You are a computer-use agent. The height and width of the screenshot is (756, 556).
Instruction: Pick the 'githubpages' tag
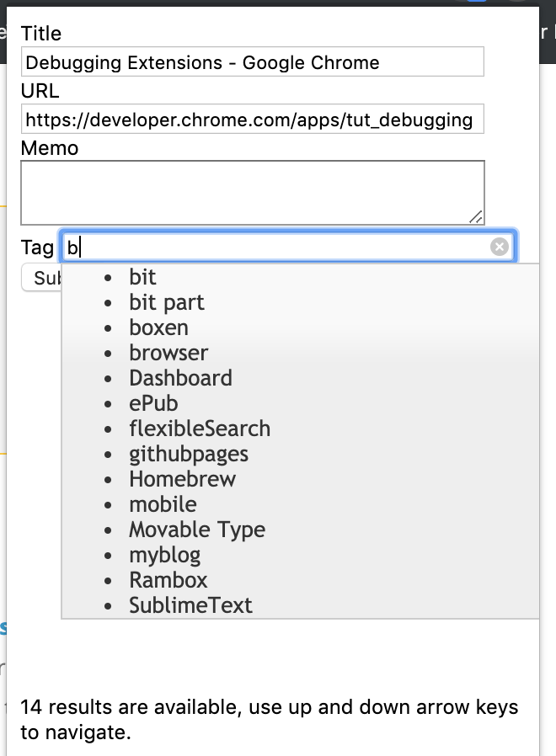point(189,454)
